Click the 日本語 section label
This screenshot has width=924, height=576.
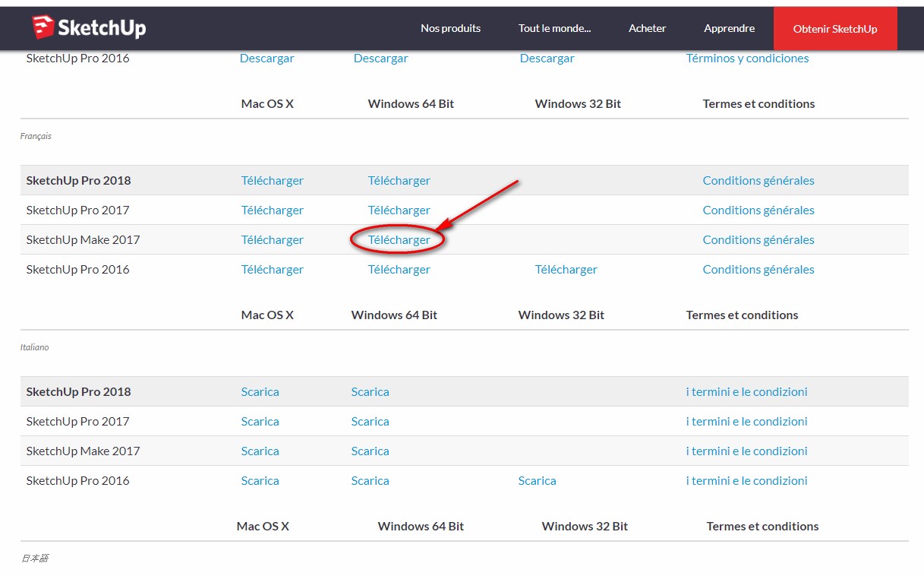(x=35, y=559)
